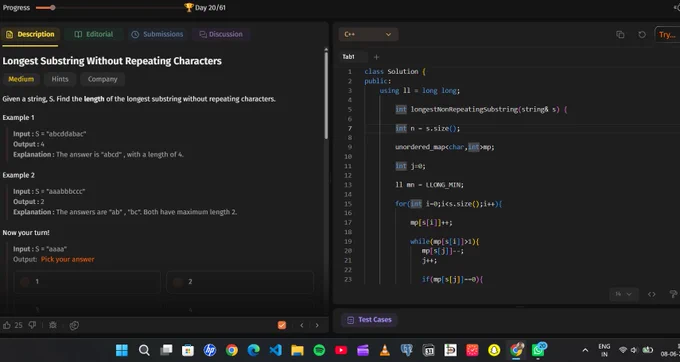Add a new editor tab with plus

point(376,57)
